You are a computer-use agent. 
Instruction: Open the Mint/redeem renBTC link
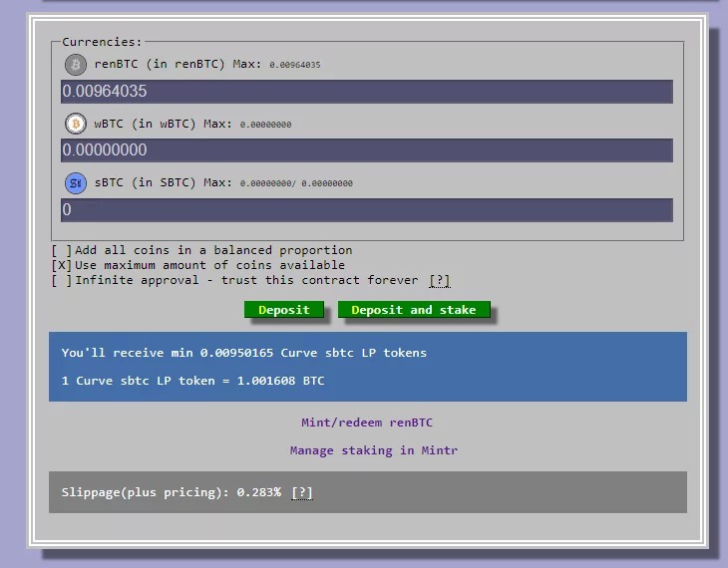[367, 423]
